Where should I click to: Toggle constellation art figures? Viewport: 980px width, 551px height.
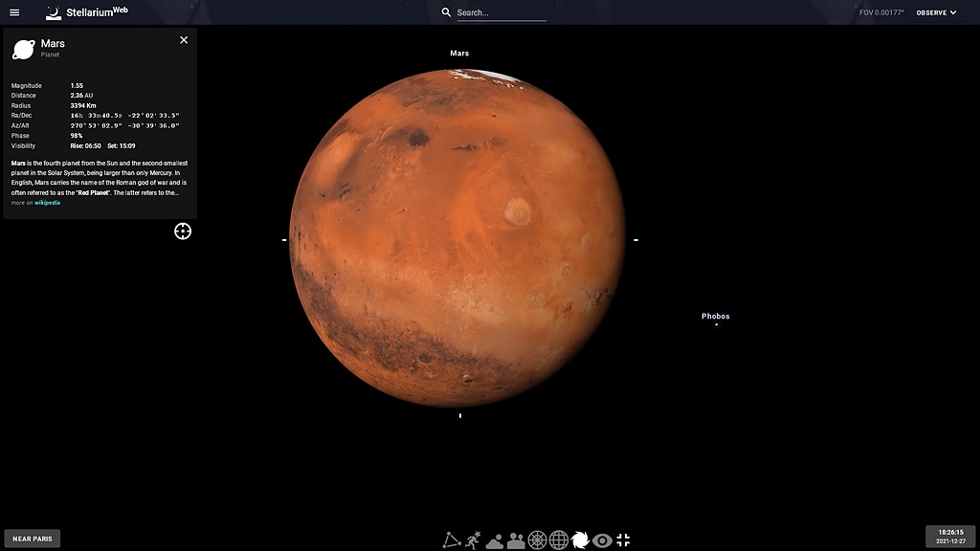point(473,540)
